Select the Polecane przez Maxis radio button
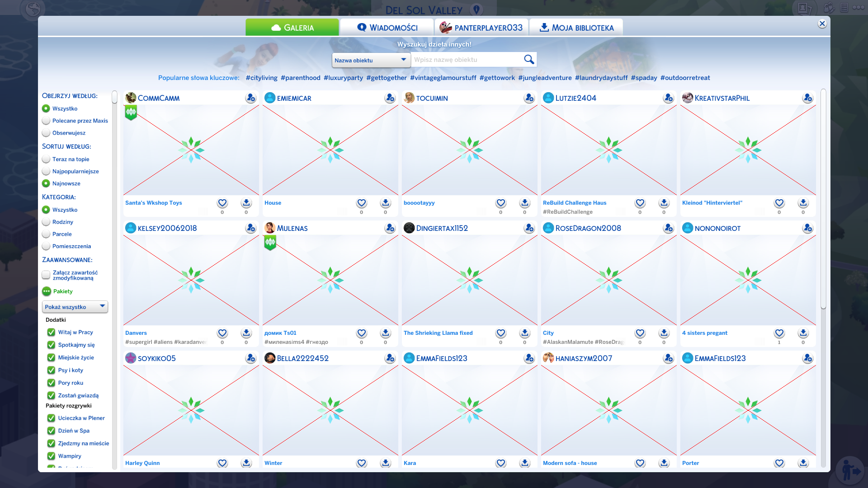The width and height of the screenshot is (868, 488). pos(46,121)
